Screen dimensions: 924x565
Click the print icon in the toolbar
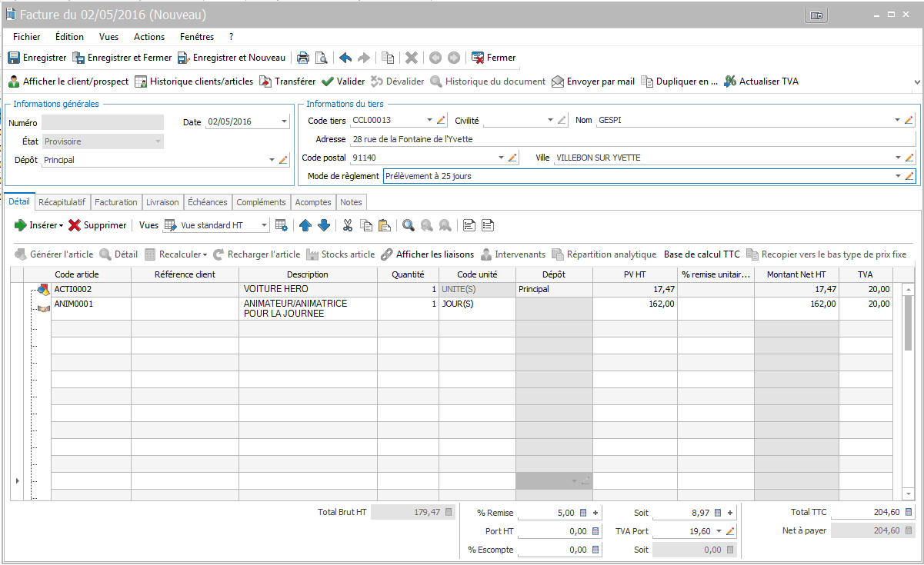click(x=303, y=58)
